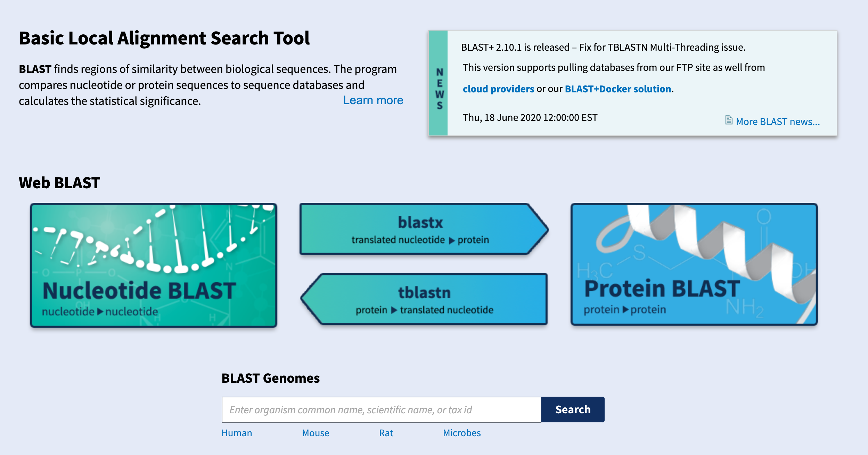Open the Learn more page
This screenshot has height=455, width=868.
373,100
